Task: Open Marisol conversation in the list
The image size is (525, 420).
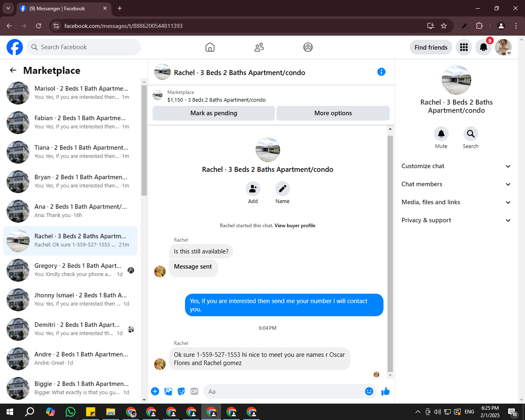Action: pyautogui.click(x=71, y=93)
